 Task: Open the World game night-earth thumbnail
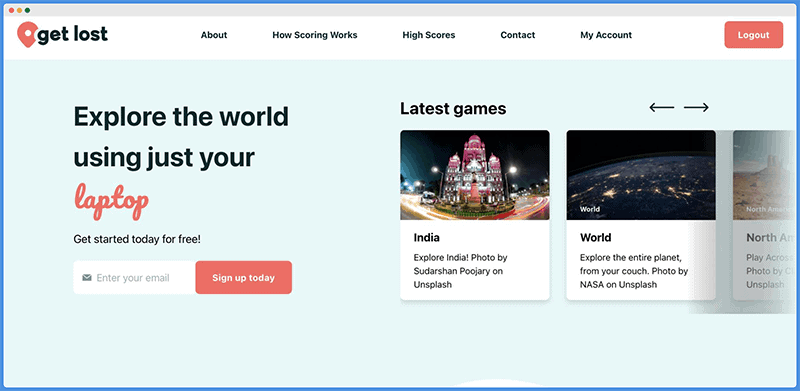pyautogui.click(x=641, y=175)
